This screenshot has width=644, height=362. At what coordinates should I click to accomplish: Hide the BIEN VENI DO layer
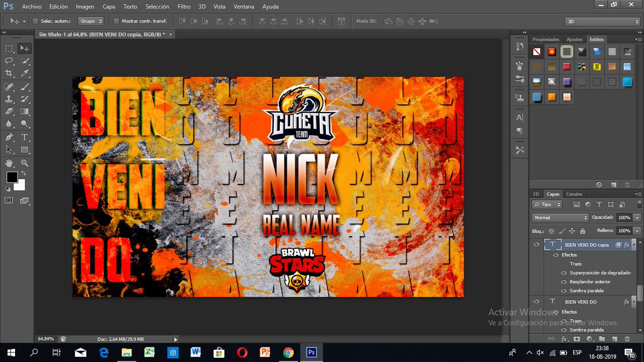[x=536, y=302]
